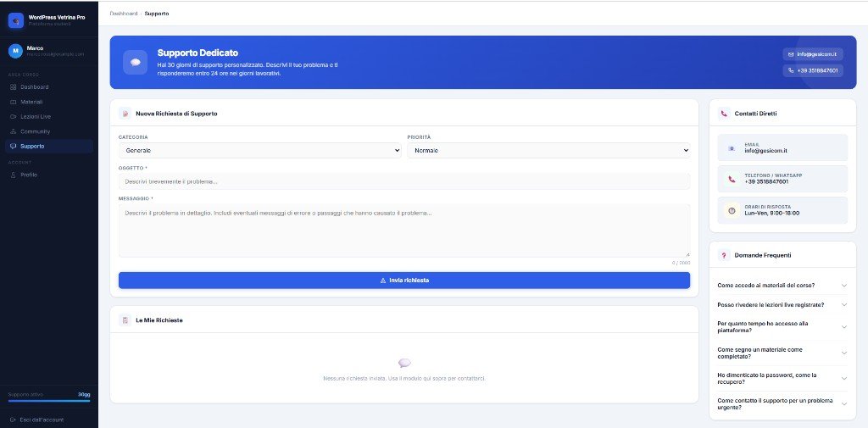Click the +39 3518847601 pill in the banner
Viewport: 868px width, 428px height.
tap(813, 70)
